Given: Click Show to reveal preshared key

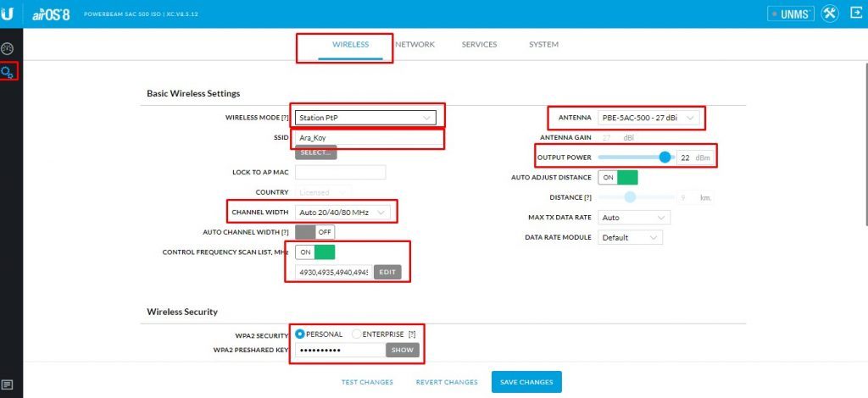Looking at the screenshot, I should (x=402, y=350).
